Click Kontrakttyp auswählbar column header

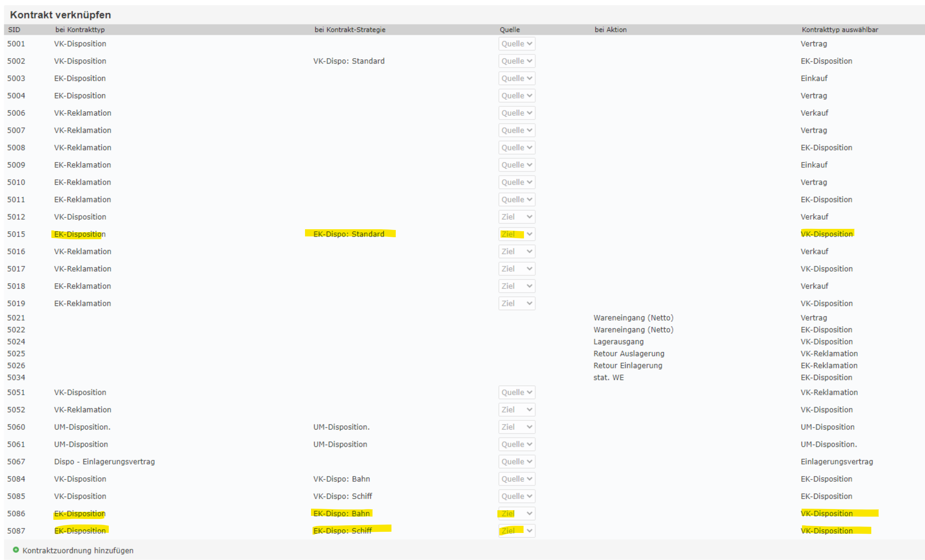(x=839, y=29)
